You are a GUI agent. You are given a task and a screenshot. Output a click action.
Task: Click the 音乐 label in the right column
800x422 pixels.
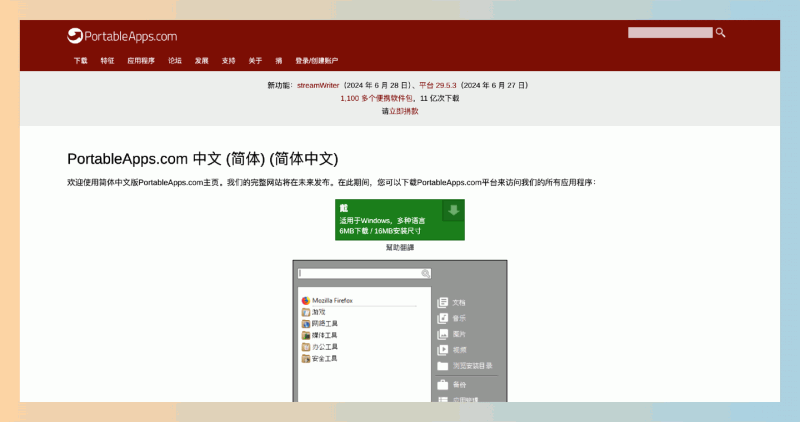tap(459, 318)
